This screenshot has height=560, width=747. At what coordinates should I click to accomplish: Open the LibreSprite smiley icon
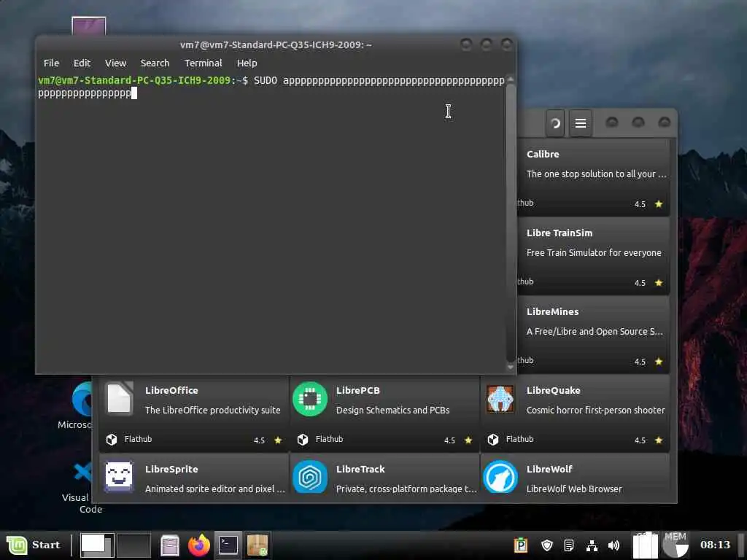(119, 477)
